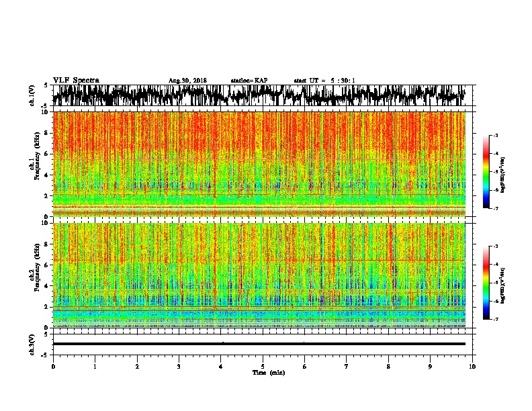The height and width of the screenshot is (411, 532).
Task: Click the ch.3(V) axis label
Action: coord(32,345)
